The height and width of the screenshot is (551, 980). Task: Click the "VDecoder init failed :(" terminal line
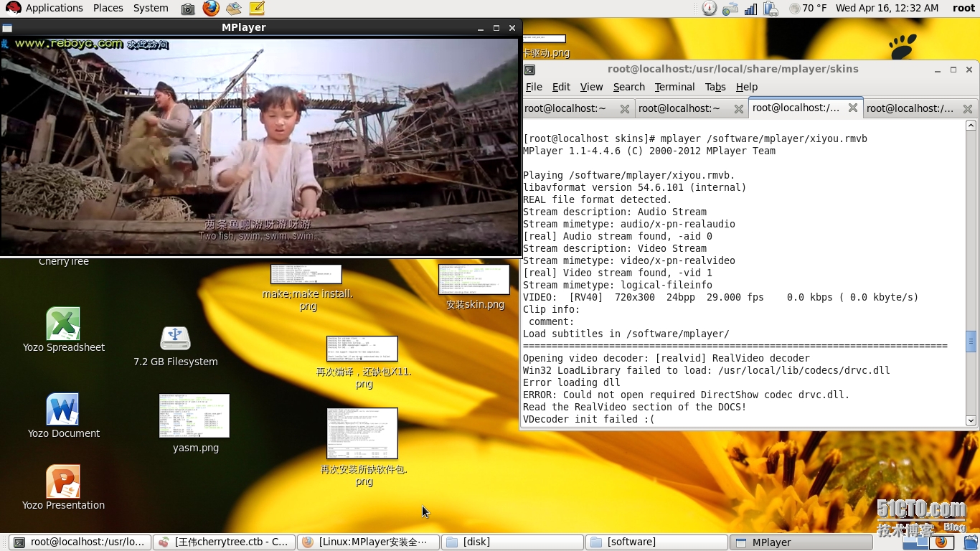click(x=588, y=419)
